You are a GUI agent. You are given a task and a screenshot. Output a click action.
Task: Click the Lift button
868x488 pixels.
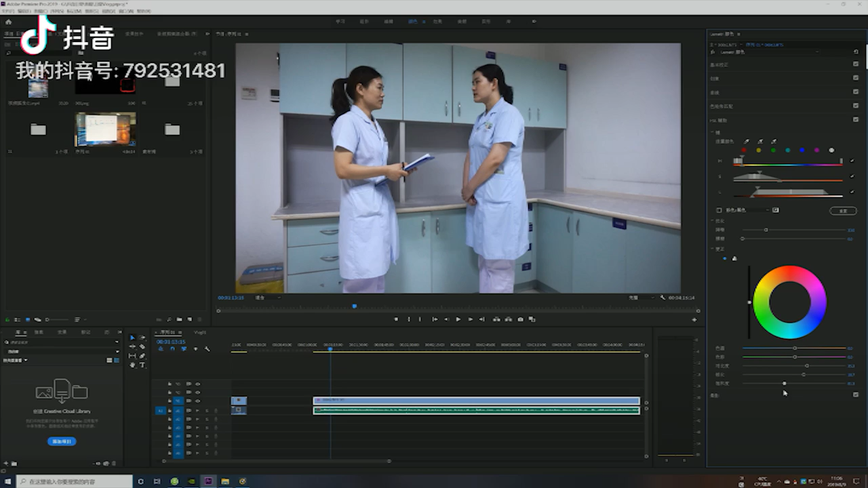496,319
